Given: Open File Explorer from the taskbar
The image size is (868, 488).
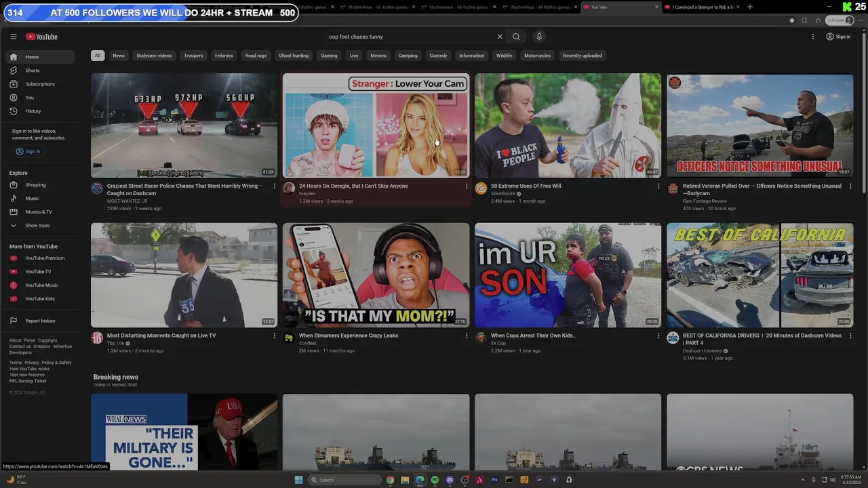Looking at the screenshot, I should 405,480.
